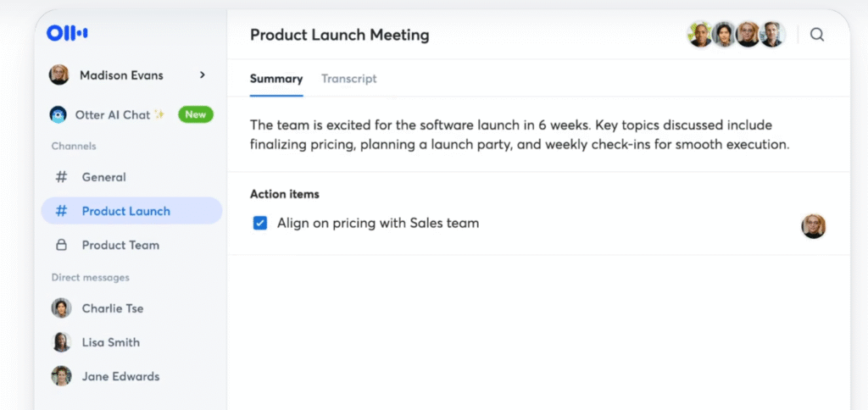Uncheck Align on pricing with Sales team
This screenshot has width=868, height=410.
[x=259, y=223]
